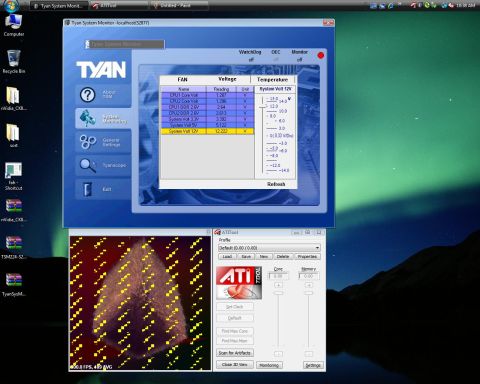Viewport: 480px width, 384px height.
Task: Click the Load profile button
Action: (227, 257)
